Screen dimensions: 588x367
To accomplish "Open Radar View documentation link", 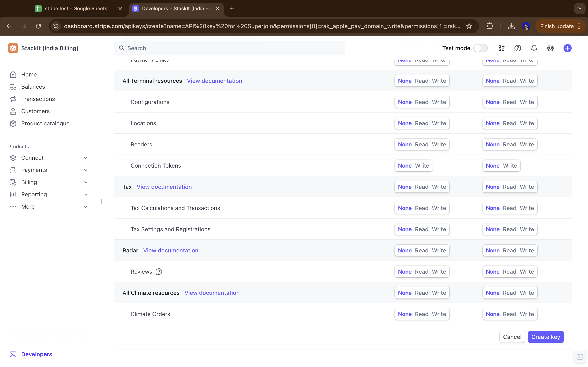I will pos(170,251).
